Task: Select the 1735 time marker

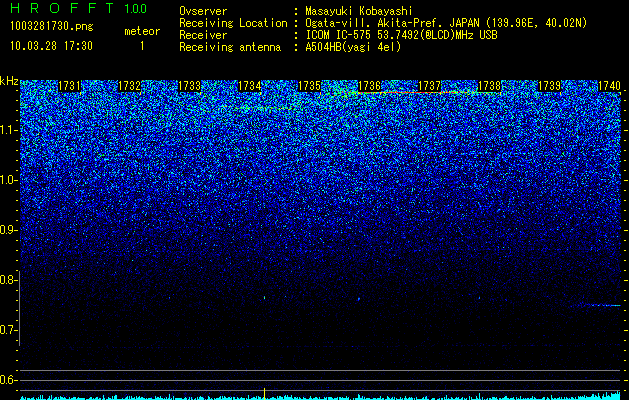Action: pos(310,86)
